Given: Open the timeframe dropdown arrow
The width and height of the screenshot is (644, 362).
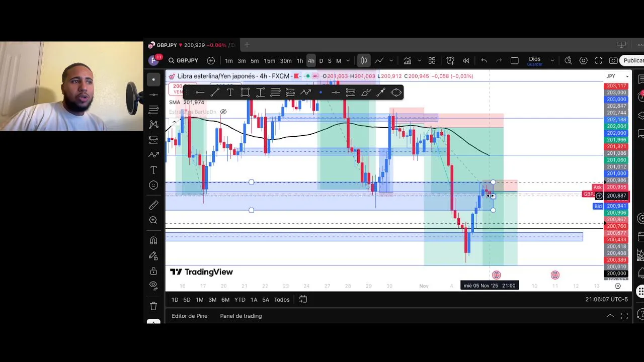Looking at the screenshot, I should tap(348, 61).
